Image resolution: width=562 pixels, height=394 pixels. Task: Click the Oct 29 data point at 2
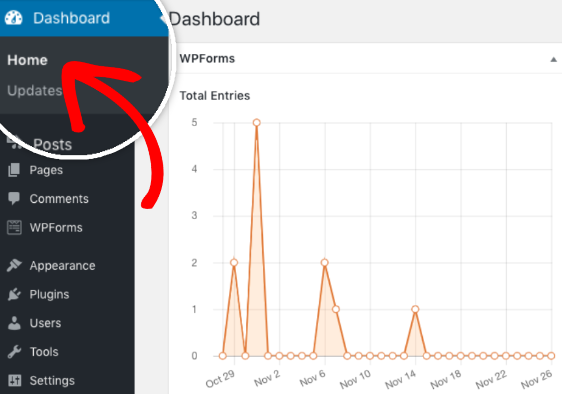click(234, 262)
